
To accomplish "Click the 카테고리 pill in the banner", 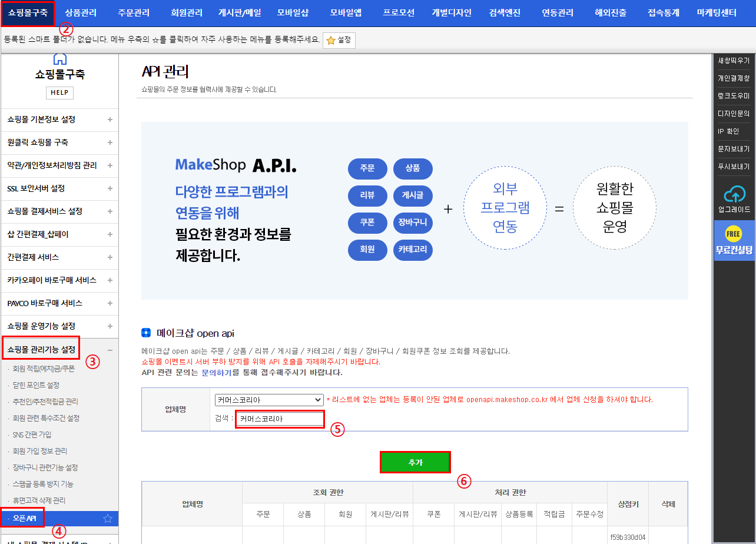I will [x=413, y=250].
